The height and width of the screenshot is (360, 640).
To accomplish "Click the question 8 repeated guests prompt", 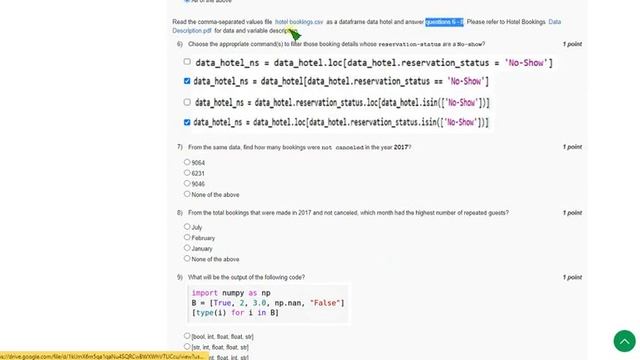I will point(348,213).
